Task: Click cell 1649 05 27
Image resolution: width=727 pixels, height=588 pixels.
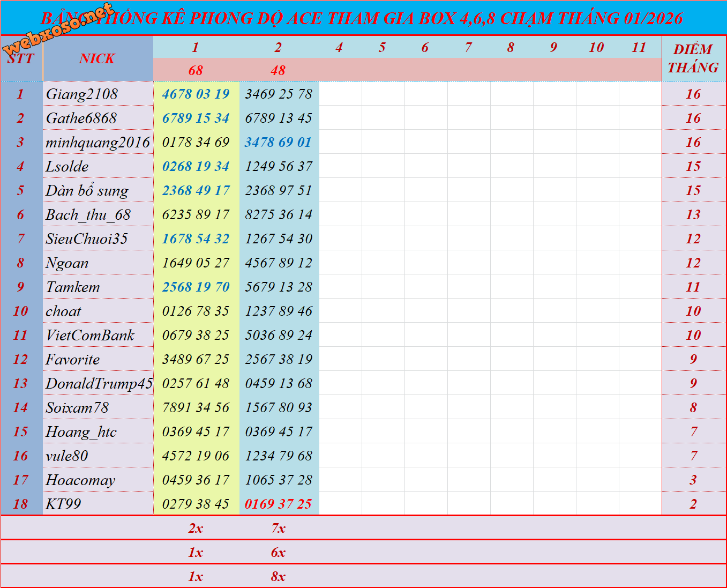Action: click(x=196, y=263)
